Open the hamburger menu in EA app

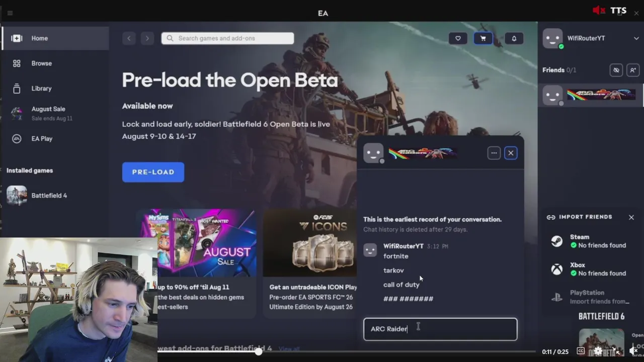(10, 13)
